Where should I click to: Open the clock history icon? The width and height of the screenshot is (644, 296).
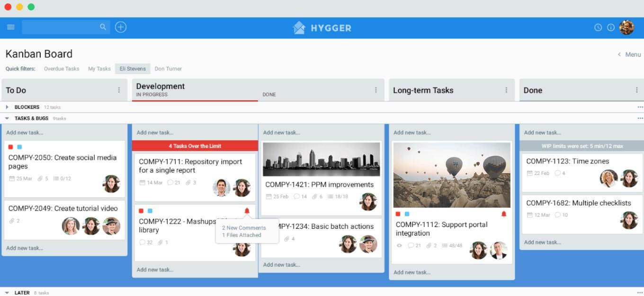point(598,27)
